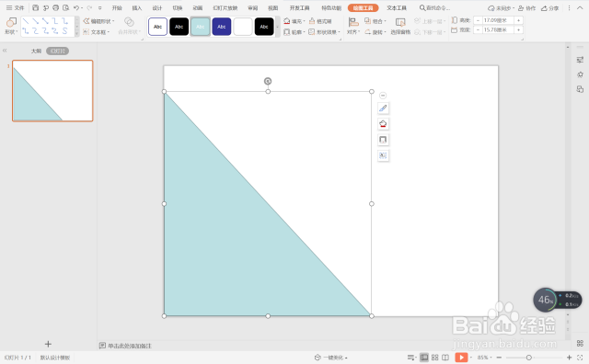This screenshot has width=589, height=364.
Task: Click the 分享 share button
Action: (x=550, y=8)
